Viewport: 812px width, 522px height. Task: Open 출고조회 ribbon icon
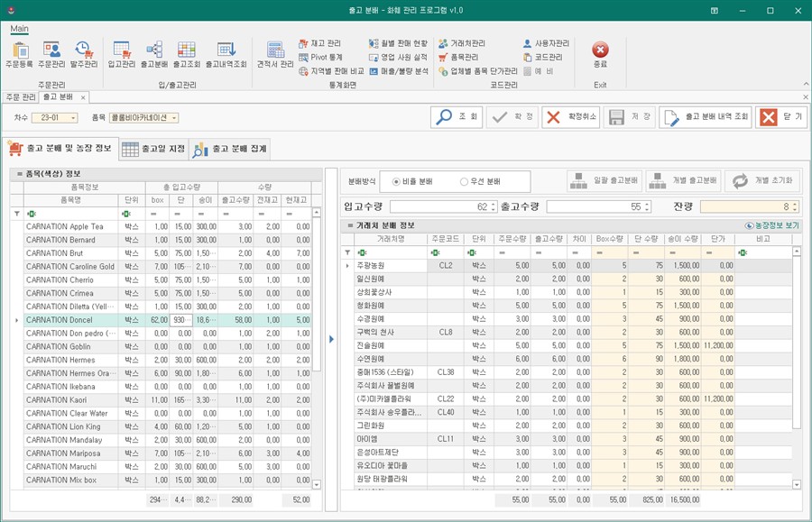tap(187, 55)
